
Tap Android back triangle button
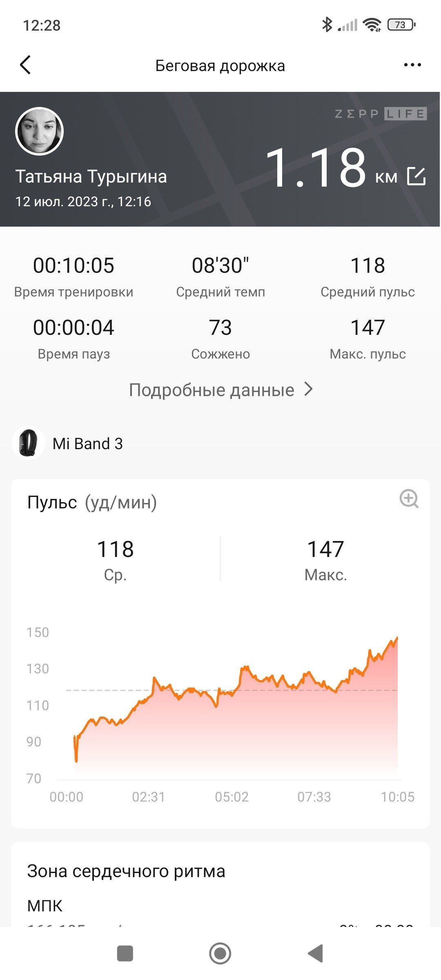click(x=315, y=953)
